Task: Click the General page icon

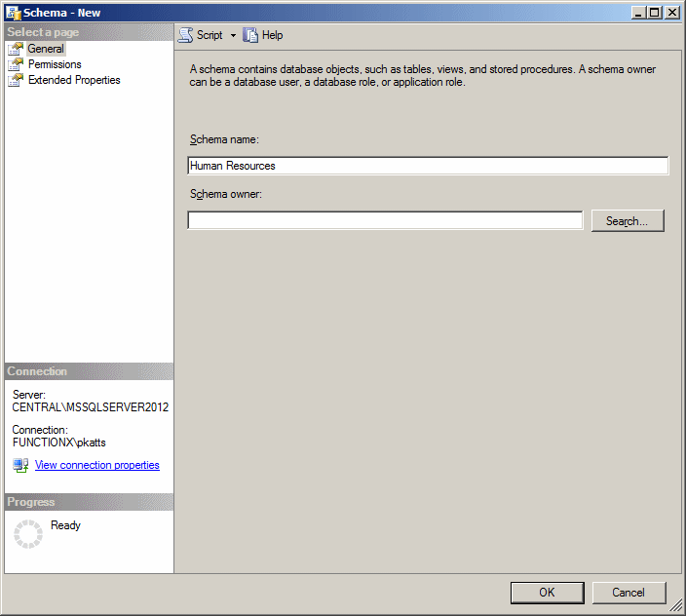Action: (x=16, y=49)
